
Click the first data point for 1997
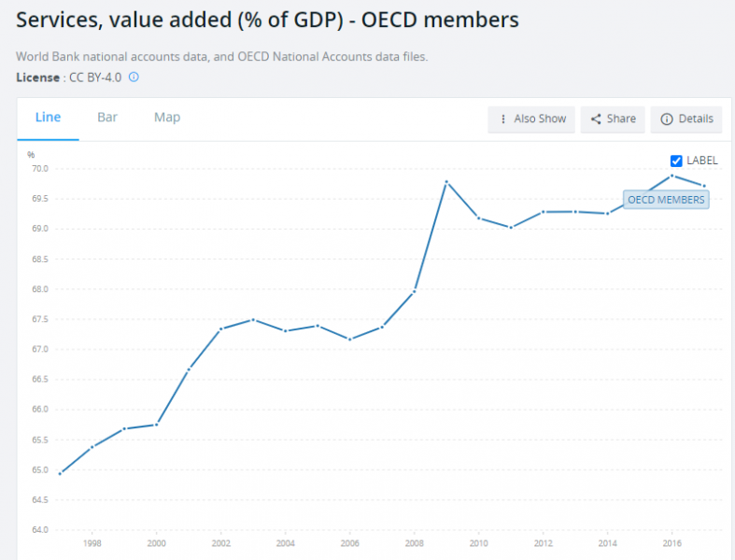(60, 473)
